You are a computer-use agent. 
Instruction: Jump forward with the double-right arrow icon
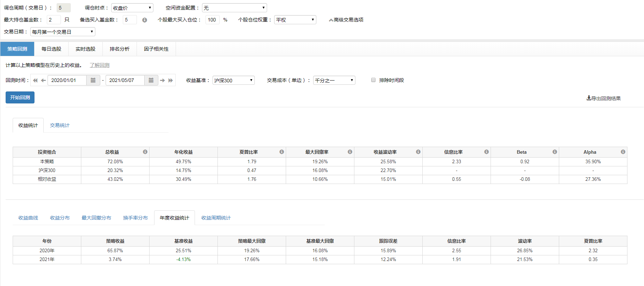click(171, 80)
